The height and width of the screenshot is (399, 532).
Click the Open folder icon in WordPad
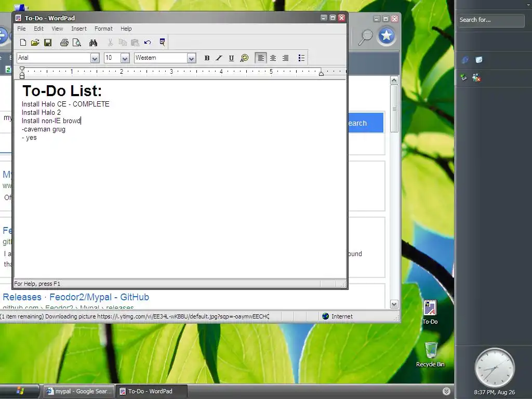tap(35, 43)
